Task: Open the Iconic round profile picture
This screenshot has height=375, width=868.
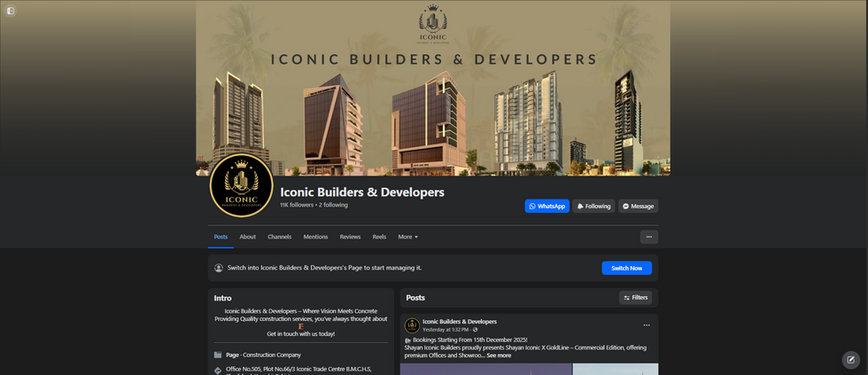Action: coord(241,185)
